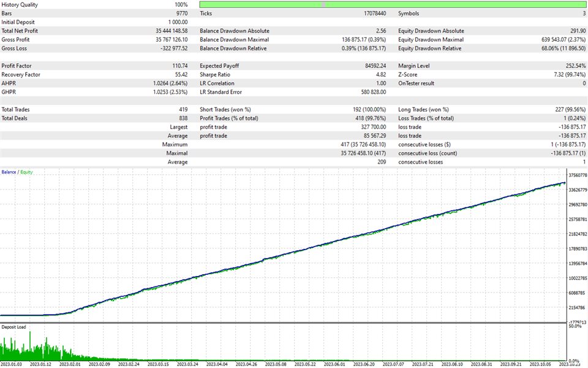Screen dimensions: 588x368
Task: Click the value '227 (99.56%)'
Action: [x=570, y=109]
